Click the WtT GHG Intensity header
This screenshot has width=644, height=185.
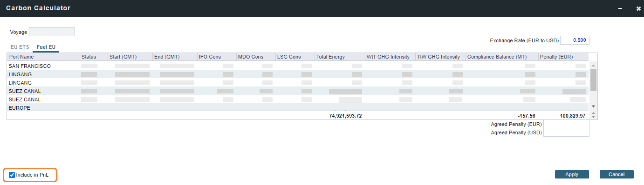[390, 57]
